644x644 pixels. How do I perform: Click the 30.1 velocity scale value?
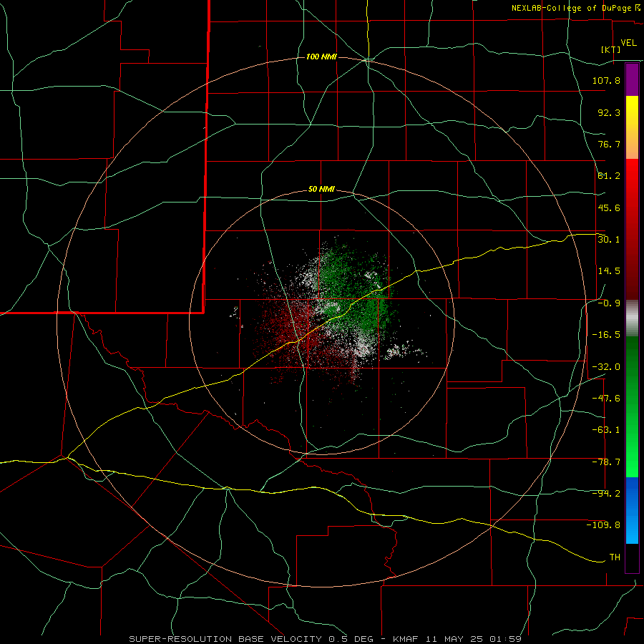(609, 240)
